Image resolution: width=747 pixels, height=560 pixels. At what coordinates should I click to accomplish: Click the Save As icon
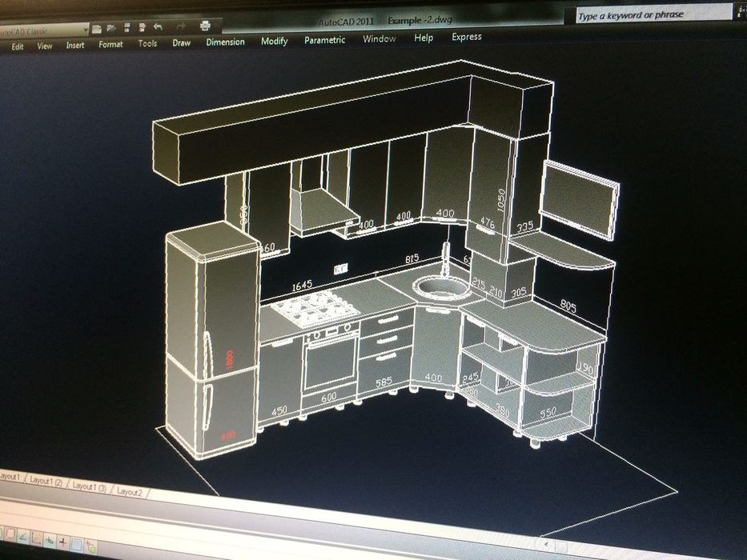click(142, 27)
